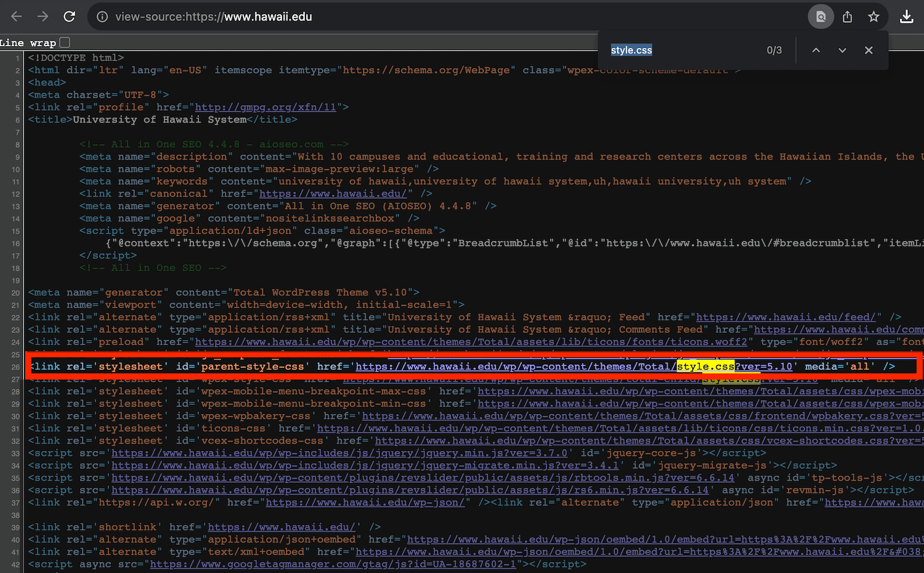
Task: Open the vcex-shortcodes.css link
Action: tap(649, 441)
